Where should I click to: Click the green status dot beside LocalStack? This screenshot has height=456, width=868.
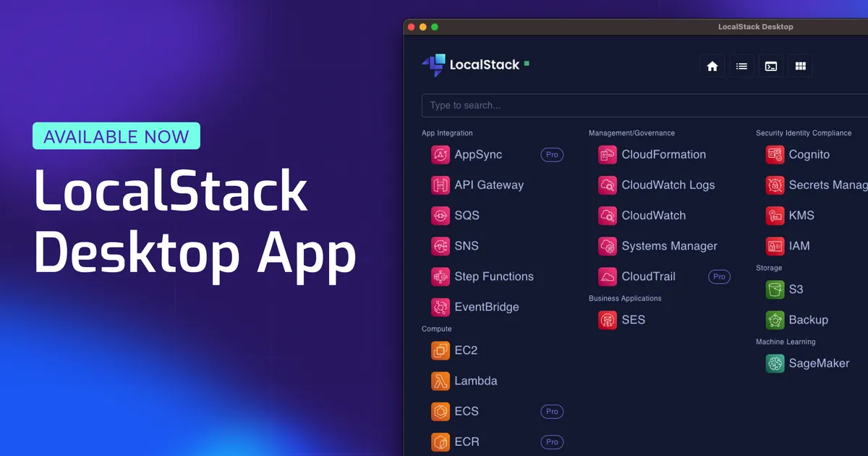click(527, 64)
